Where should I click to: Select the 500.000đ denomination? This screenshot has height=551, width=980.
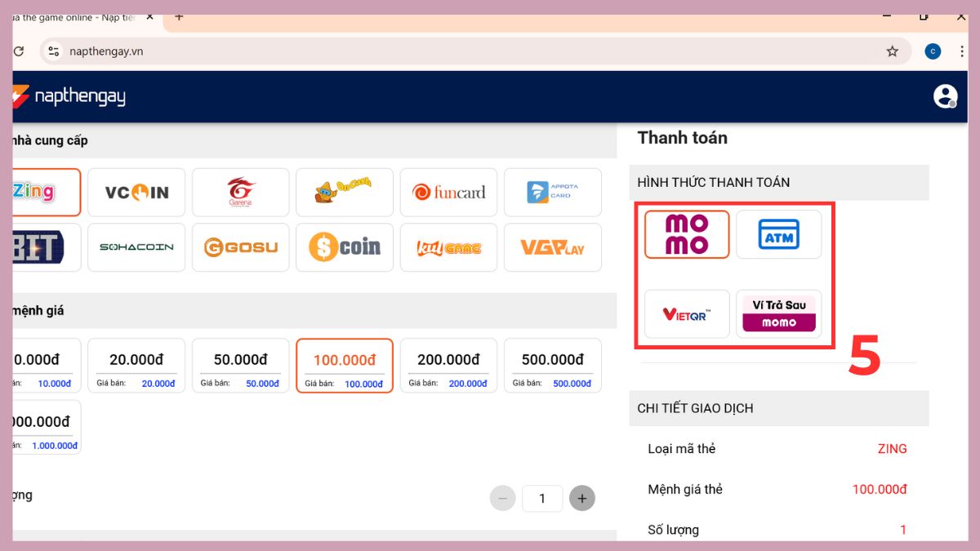tap(553, 366)
